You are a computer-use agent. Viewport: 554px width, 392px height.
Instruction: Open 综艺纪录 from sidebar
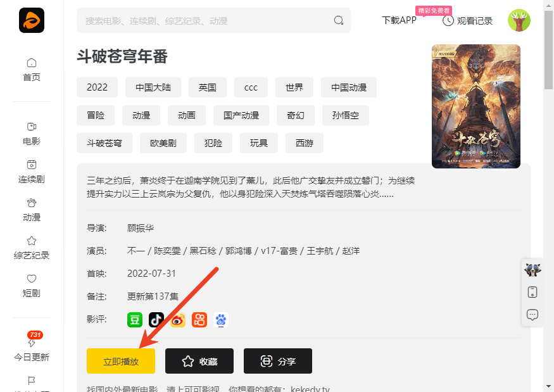coord(31,247)
